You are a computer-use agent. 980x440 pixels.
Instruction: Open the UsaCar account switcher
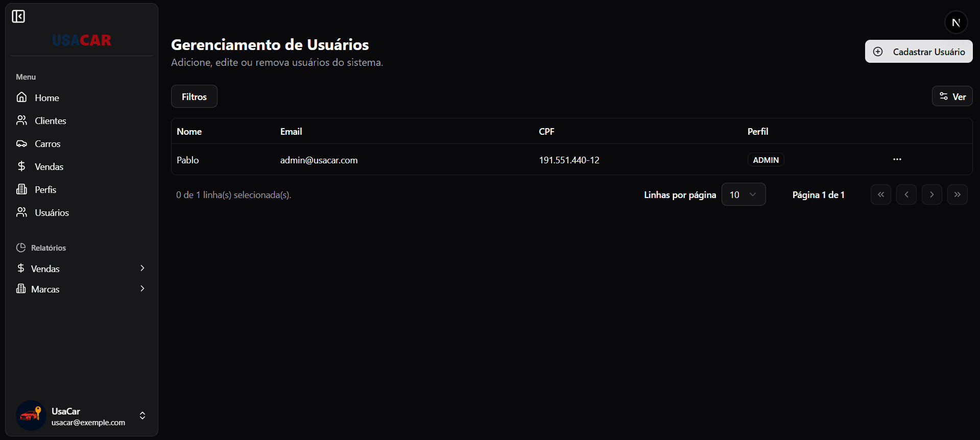point(142,415)
